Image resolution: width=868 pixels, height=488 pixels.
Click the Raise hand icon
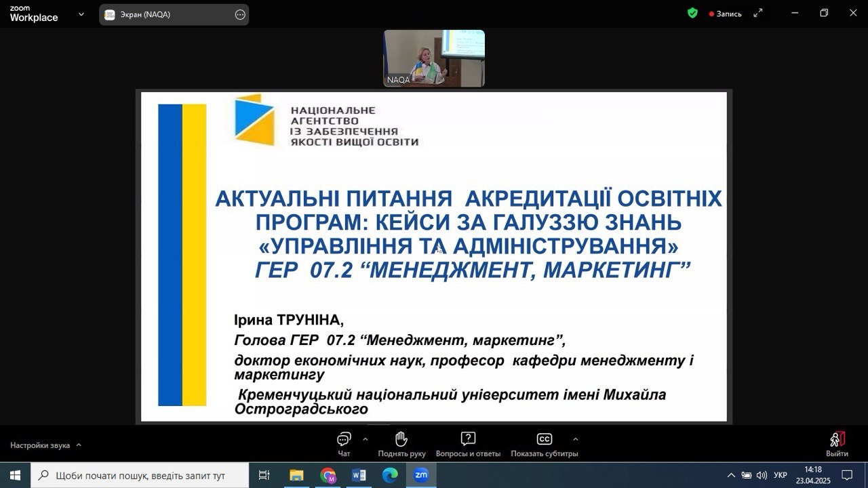(401, 439)
